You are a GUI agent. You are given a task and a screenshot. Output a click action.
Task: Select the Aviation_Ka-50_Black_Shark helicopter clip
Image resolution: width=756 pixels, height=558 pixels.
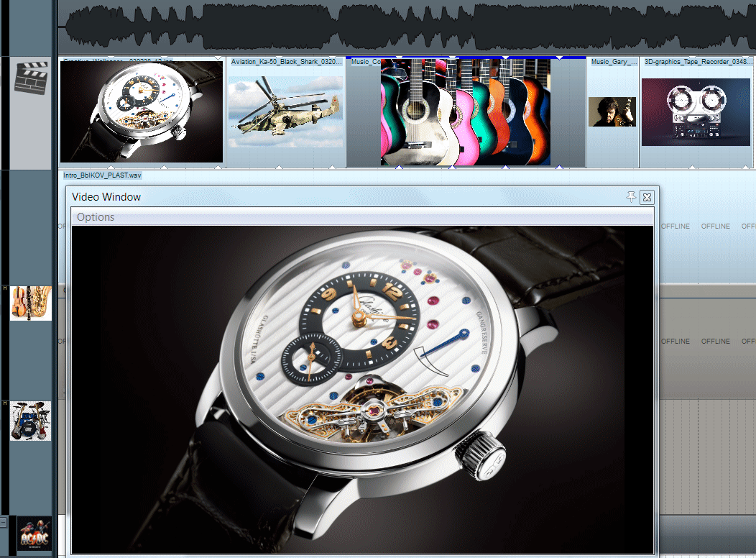point(286,112)
